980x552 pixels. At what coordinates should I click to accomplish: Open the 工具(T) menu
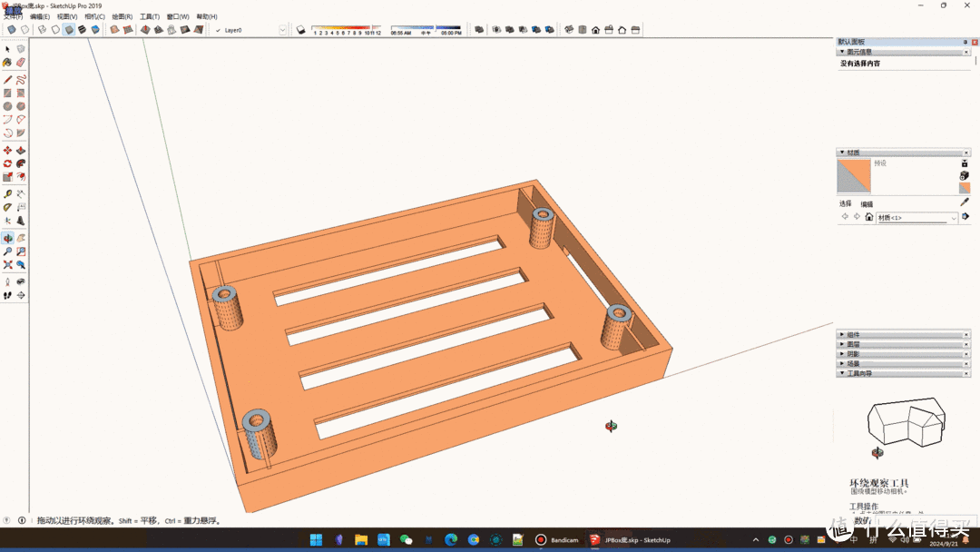(150, 16)
